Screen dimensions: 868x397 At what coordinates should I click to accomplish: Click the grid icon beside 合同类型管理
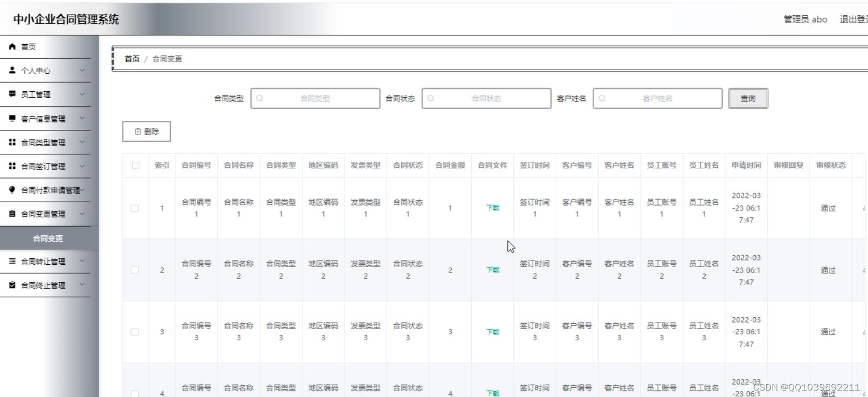click(x=12, y=142)
